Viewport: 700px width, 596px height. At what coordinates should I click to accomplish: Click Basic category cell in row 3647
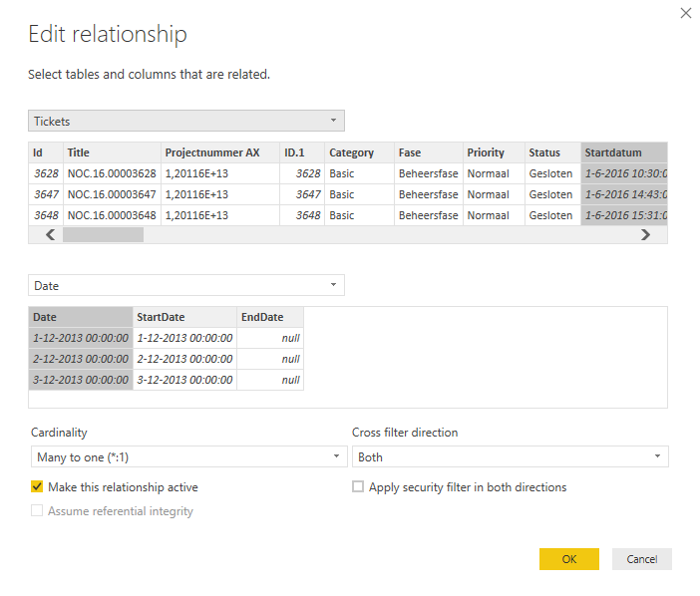pos(359,194)
